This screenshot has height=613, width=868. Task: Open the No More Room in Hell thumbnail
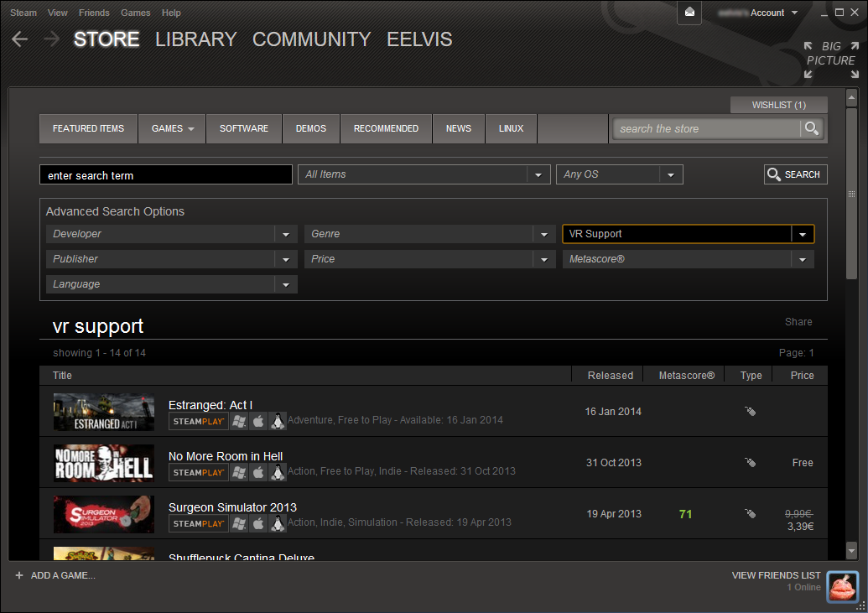pyautogui.click(x=104, y=463)
